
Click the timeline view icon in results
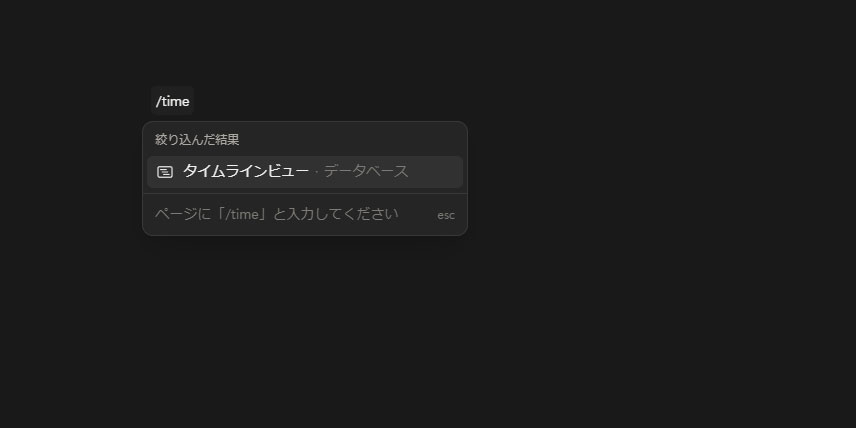point(165,172)
